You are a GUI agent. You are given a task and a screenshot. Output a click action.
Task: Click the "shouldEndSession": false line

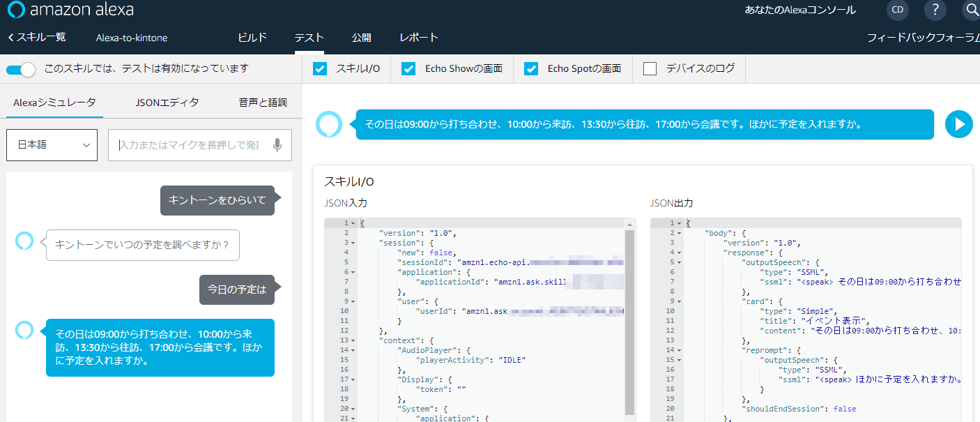coord(799,409)
